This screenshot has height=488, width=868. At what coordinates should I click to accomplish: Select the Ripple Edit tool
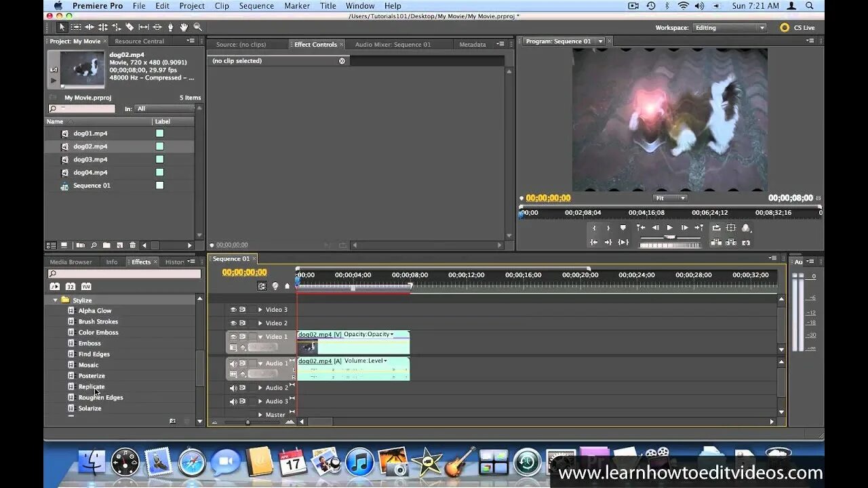pos(90,27)
